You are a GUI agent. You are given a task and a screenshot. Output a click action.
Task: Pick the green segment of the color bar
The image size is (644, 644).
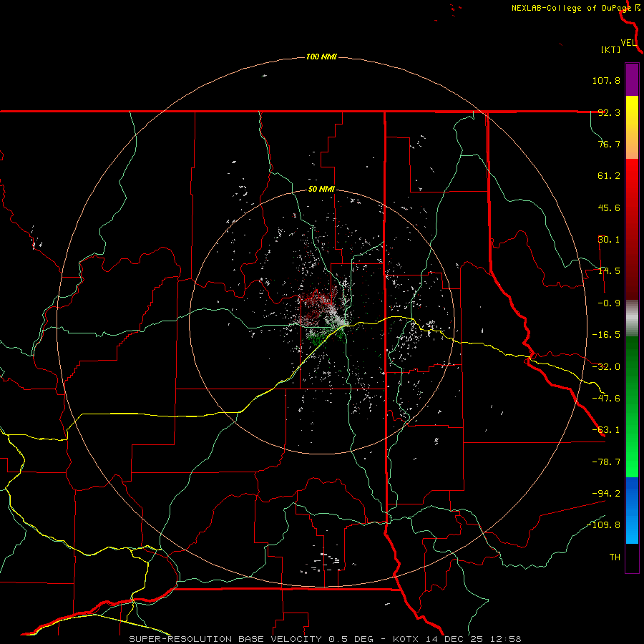pyautogui.click(x=632, y=406)
